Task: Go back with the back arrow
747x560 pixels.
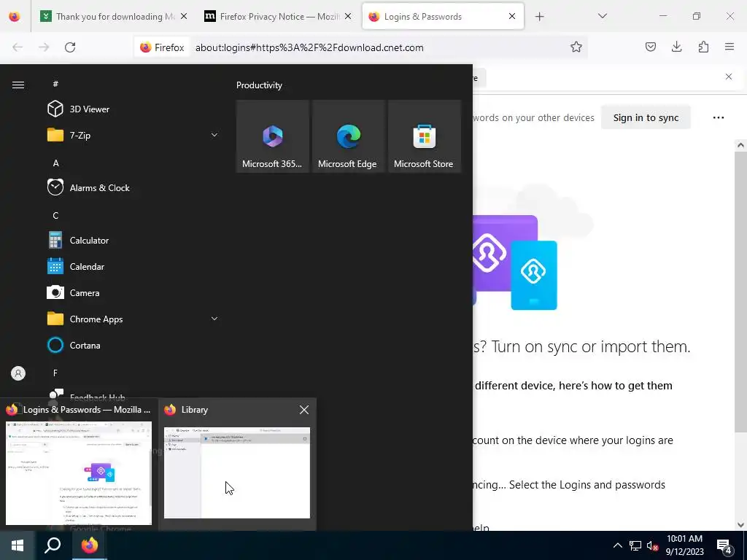Action: pyautogui.click(x=18, y=47)
